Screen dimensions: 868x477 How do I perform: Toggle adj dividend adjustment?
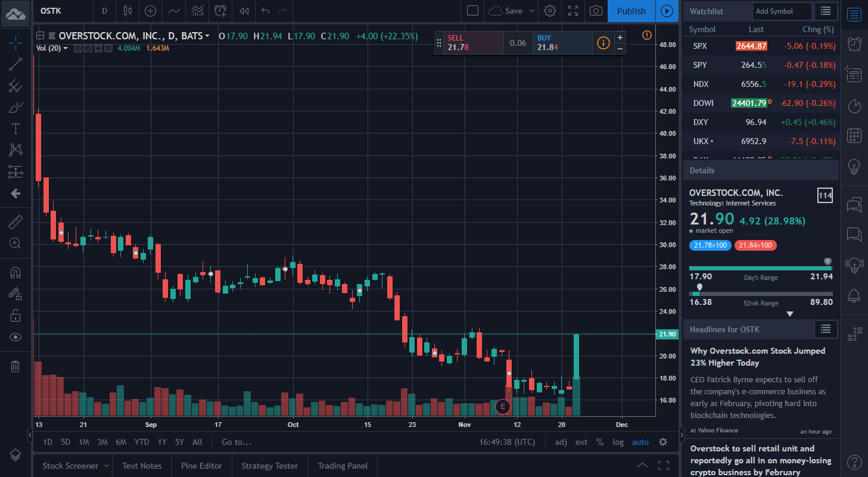pos(561,442)
